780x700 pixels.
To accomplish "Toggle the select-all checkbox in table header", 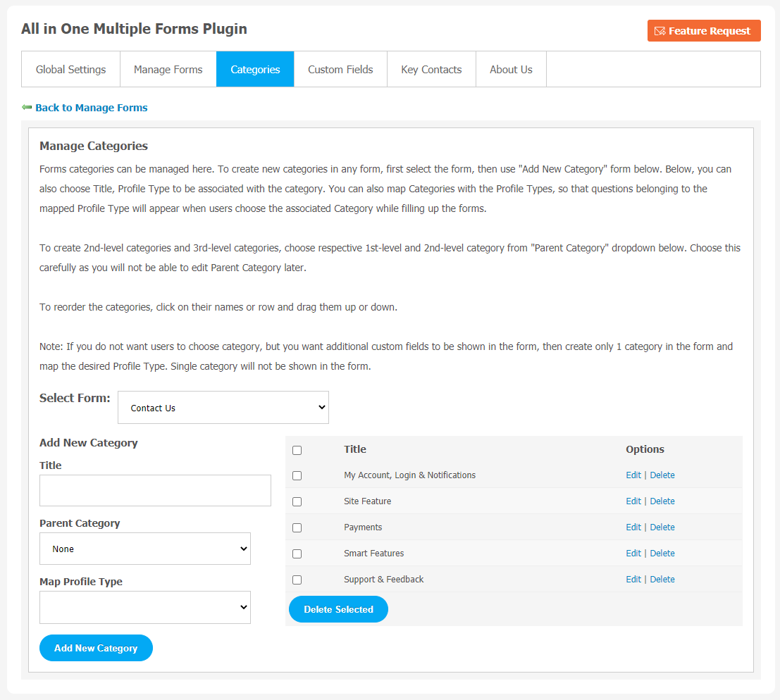I will click(297, 450).
